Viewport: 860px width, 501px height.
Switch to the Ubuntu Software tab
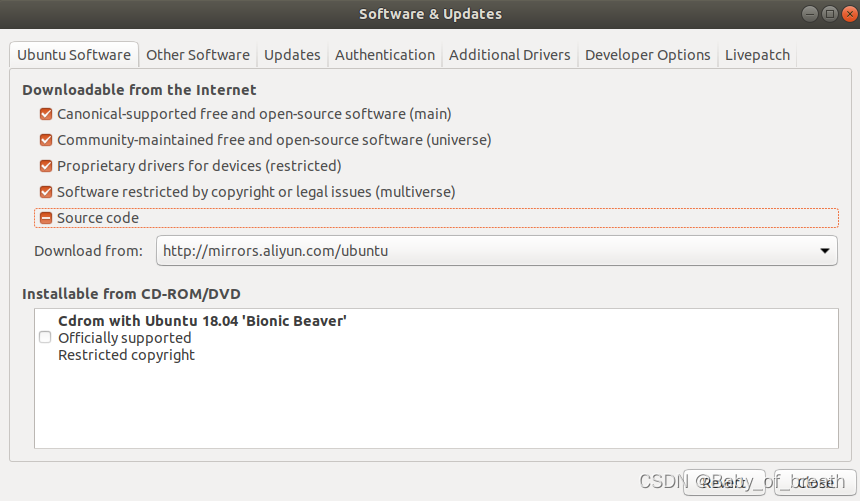tap(74, 55)
